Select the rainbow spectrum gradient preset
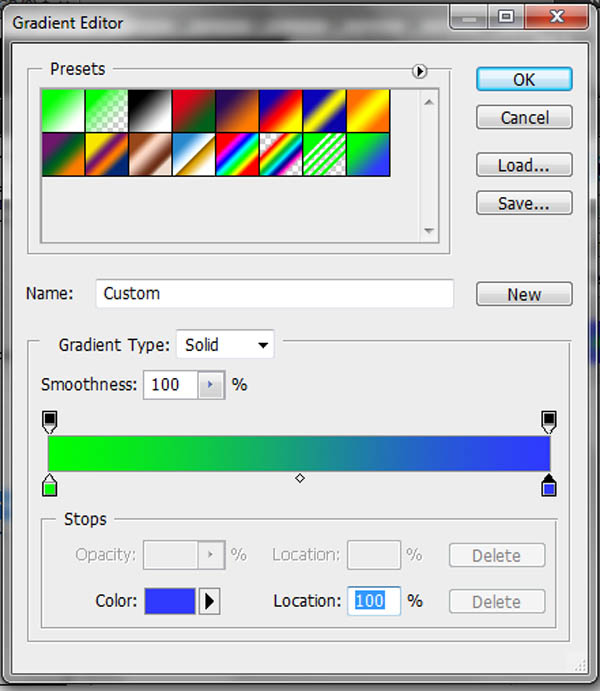600x691 pixels. point(236,155)
